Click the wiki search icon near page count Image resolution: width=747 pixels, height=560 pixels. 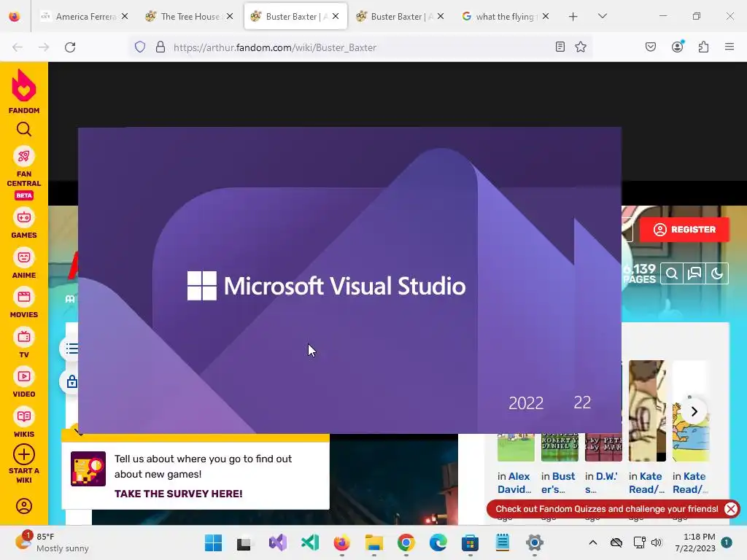tap(672, 274)
